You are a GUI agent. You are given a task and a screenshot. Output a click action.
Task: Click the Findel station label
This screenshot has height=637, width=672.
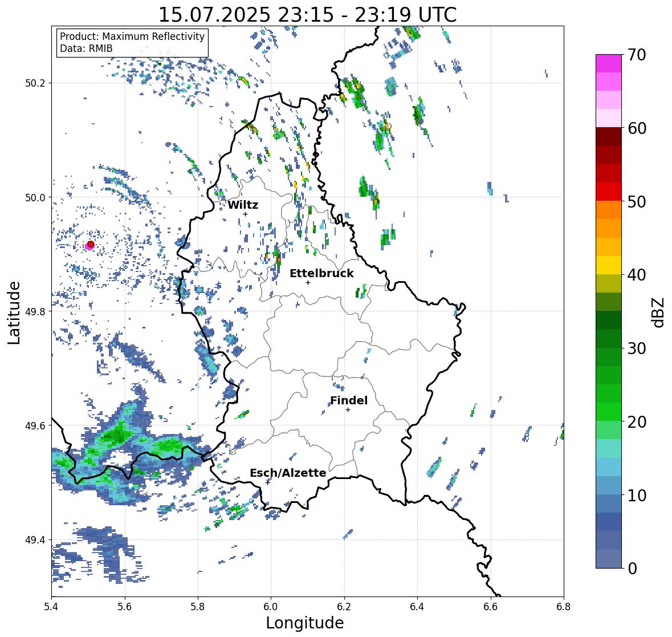(348, 400)
